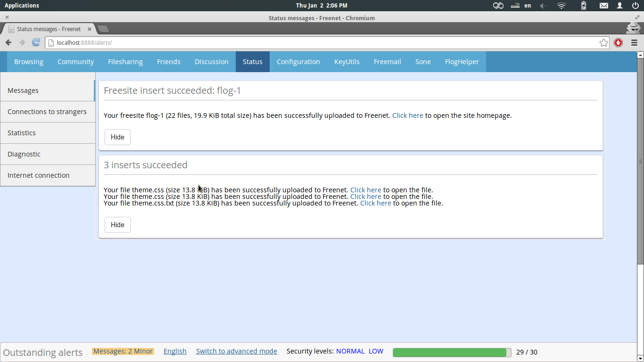Hide the 3 inserts succeeded message
Screen dimensions: 644x362
pyautogui.click(x=117, y=225)
